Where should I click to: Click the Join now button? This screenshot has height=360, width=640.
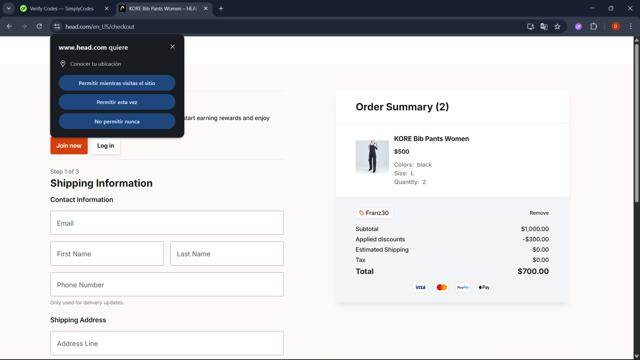click(x=69, y=146)
